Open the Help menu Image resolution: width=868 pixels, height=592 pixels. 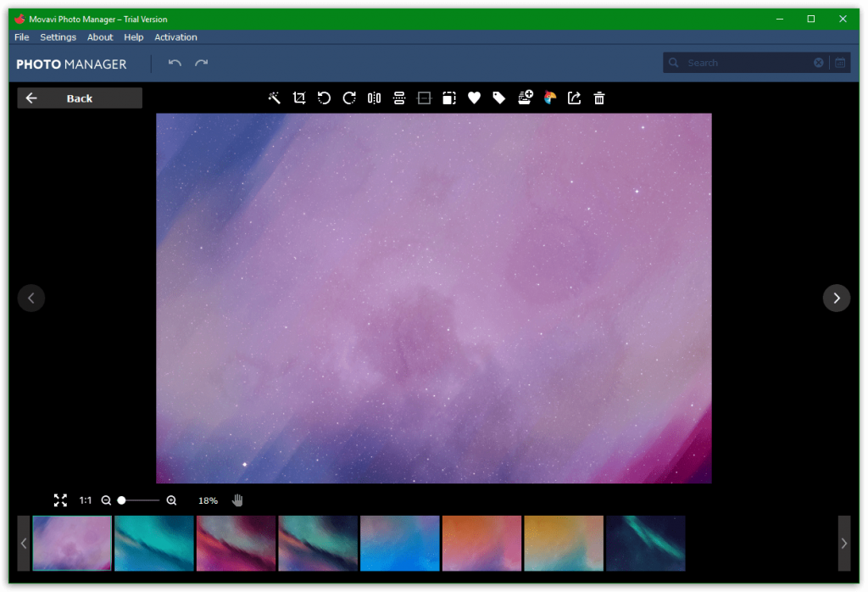(x=133, y=37)
